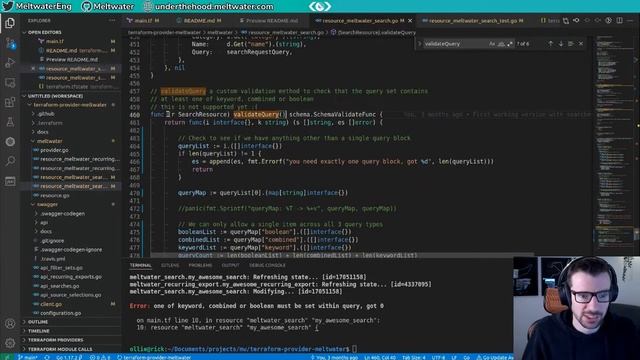Viewport: 640px width, 360px height.
Task: Select the Debug Console panel tab
Action: (x=267, y=265)
